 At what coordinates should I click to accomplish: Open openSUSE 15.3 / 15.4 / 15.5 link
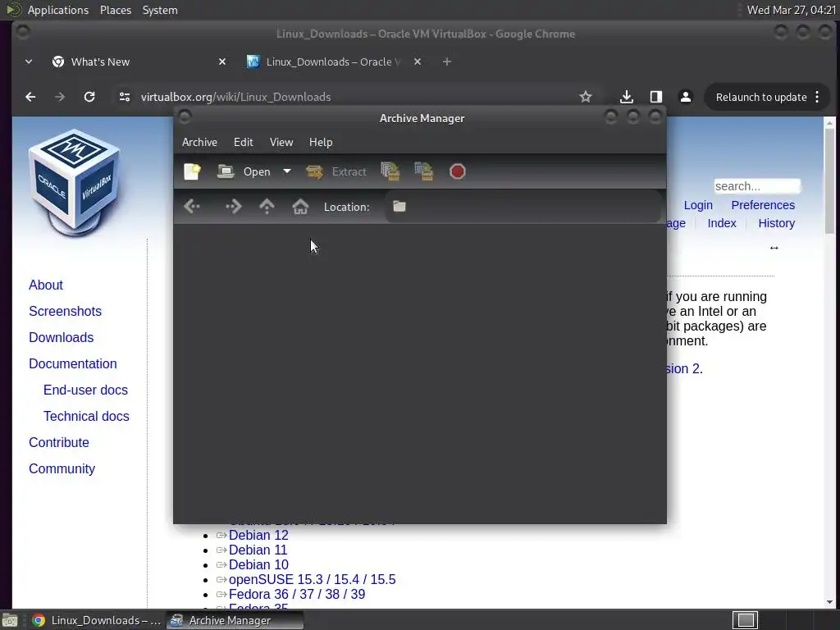point(312,580)
